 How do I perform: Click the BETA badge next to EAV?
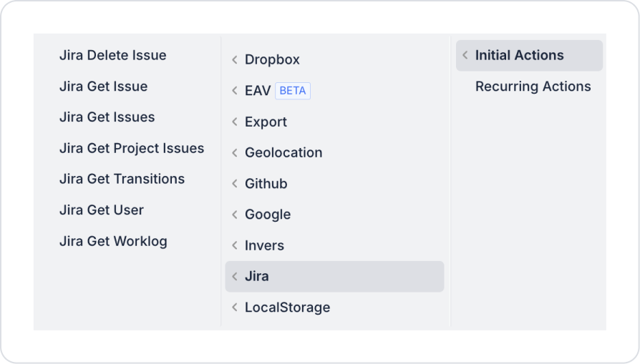tap(293, 91)
